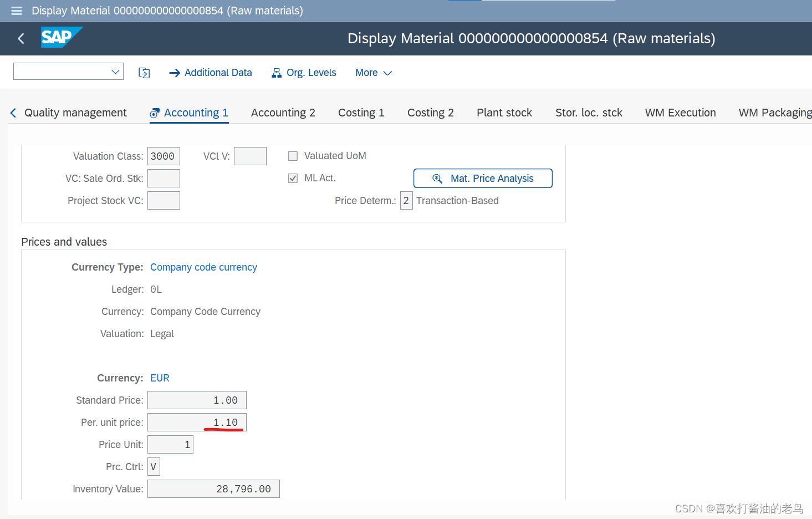The height and width of the screenshot is (519, 812).
Task: Open the empty screen selection combo box
Action: [x=68, y=71]
